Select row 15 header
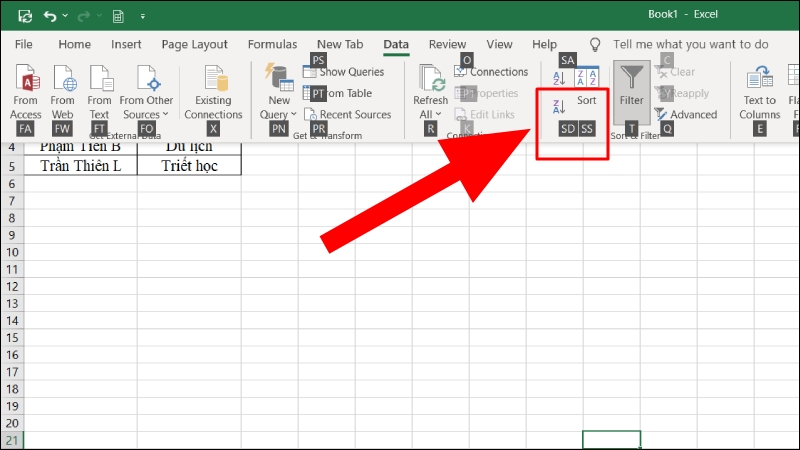The height and width of the screenshot is (450, 800). [x=12, y=338]
